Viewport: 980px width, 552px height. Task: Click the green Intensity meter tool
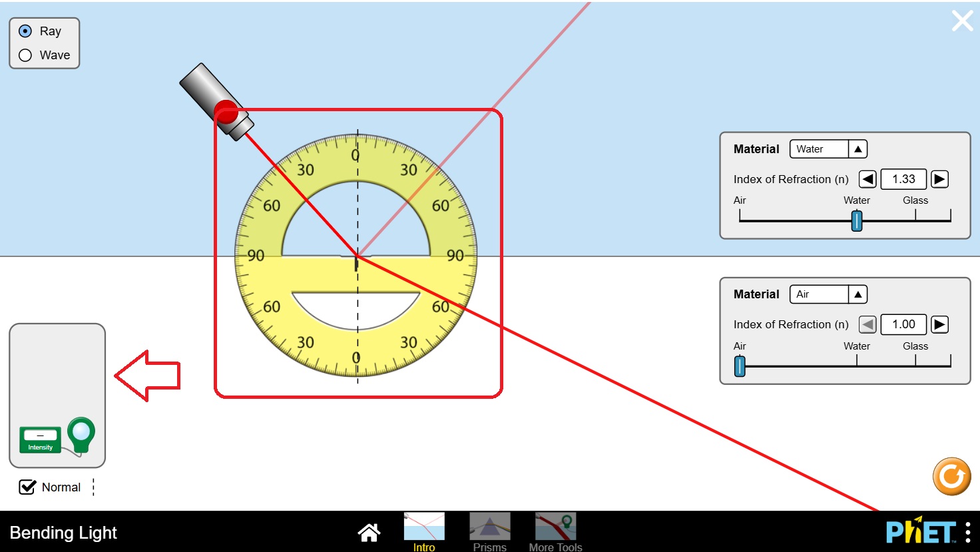point(40,440)
